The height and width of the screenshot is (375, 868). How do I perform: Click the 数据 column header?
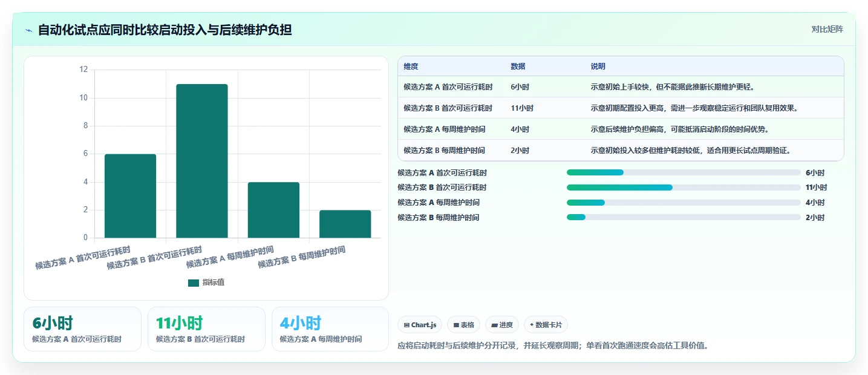point(518,67)
